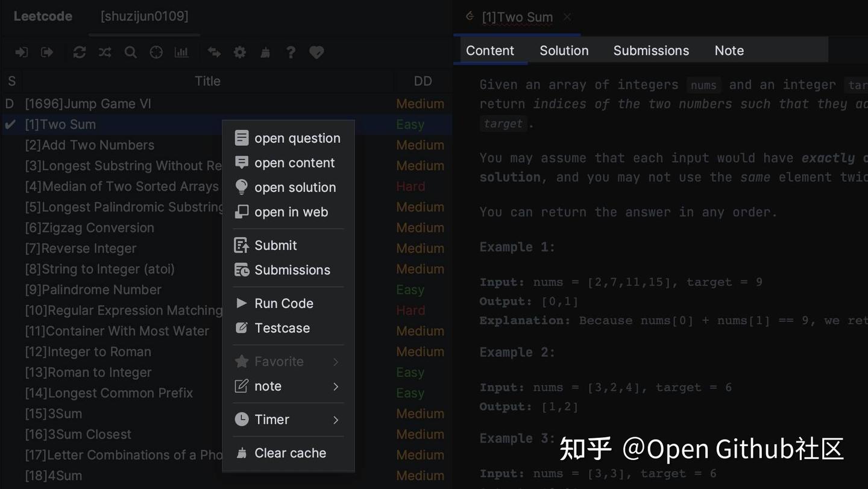The width and height of the screenshot is (868, 489).
Task: Select [1696]Jump Game VI question row
Action: click(x=227, y=104)
